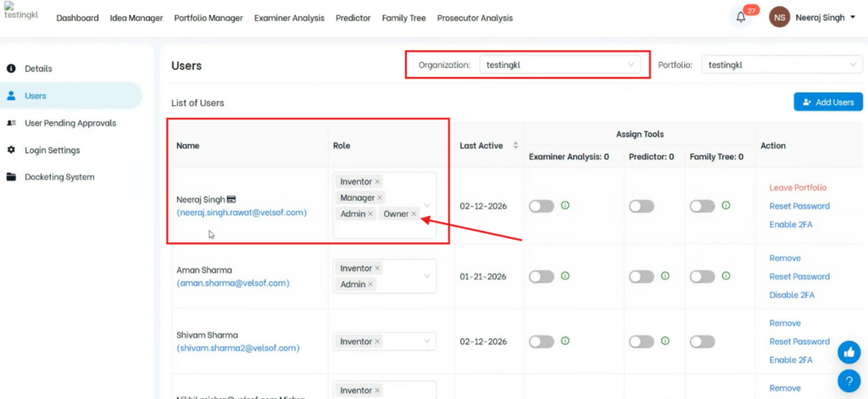Open the Organization dropdown
Screen dimensions: 868x399
[559, 65]
